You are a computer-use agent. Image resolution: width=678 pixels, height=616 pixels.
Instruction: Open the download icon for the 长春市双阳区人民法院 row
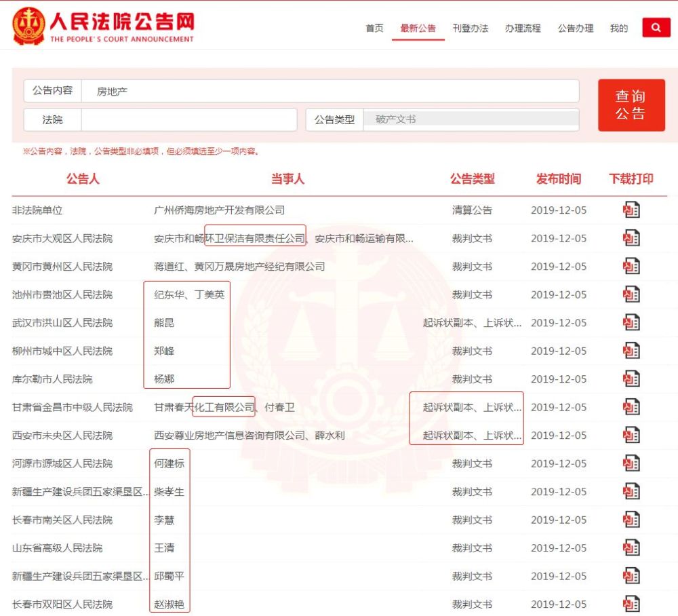click(631, 604)
